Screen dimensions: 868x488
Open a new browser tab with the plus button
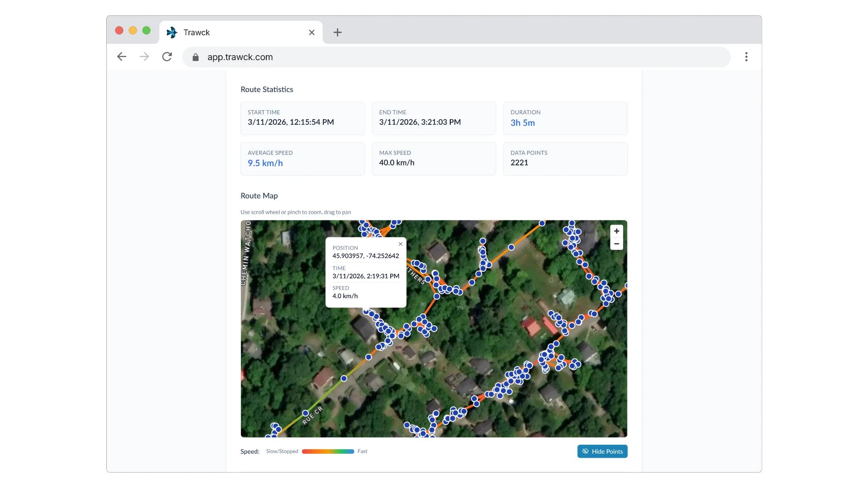coord(337,32)
